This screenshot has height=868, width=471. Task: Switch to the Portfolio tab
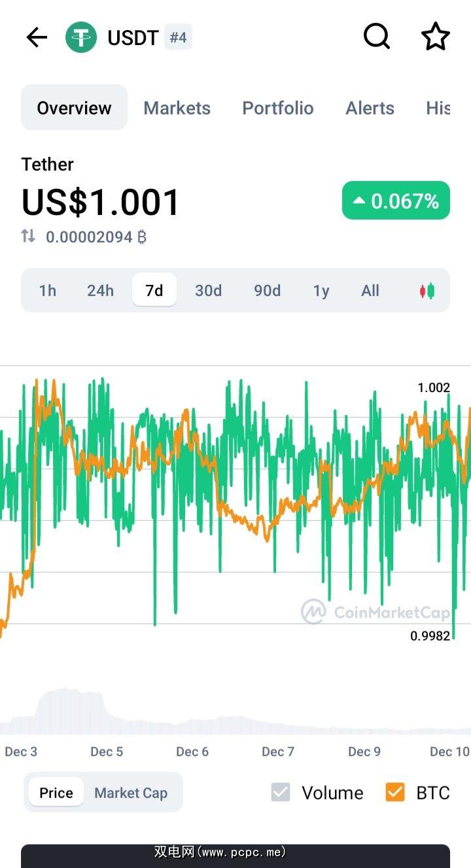(278, 108)
